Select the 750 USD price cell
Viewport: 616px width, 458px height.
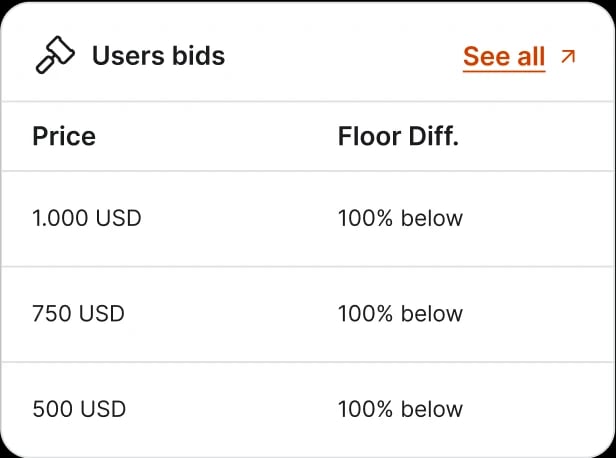[79, 314]
